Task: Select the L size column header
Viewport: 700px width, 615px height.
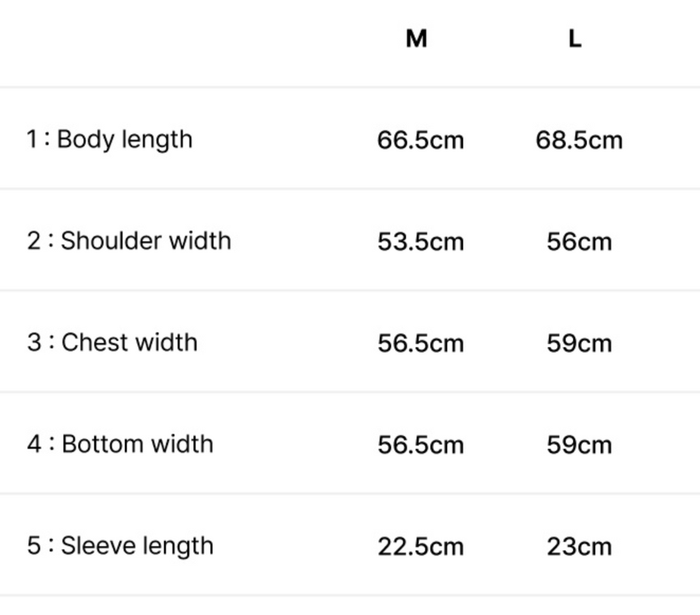Action: (x=575, y=38)
